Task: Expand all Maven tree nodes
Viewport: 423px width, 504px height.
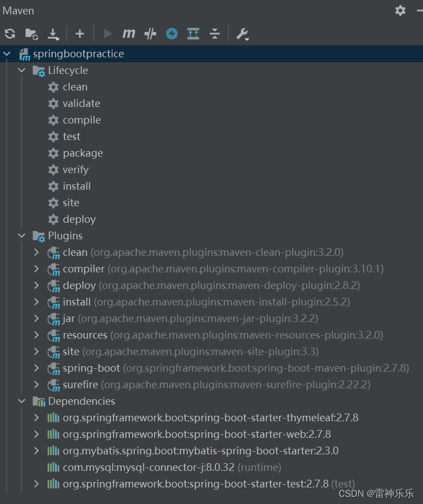Action: tap(193, 34)
